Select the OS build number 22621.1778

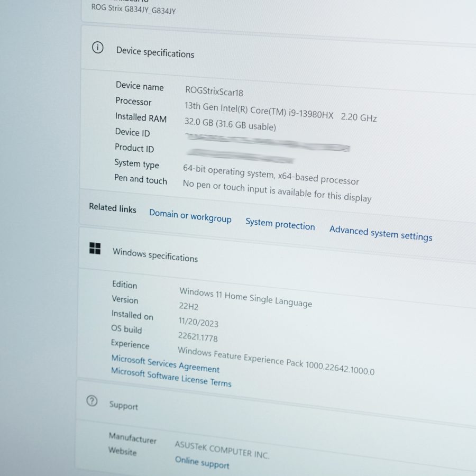point(198,337)
